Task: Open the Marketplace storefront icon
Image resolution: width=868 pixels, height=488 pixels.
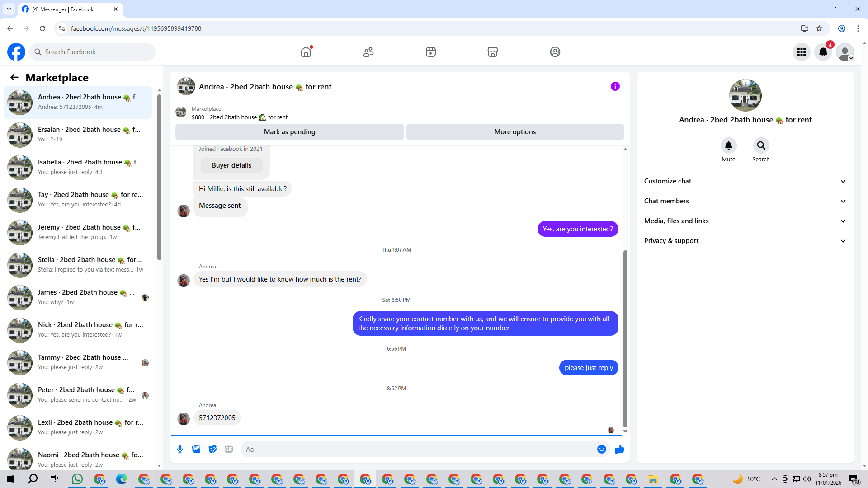Action: tap(493, 52)
